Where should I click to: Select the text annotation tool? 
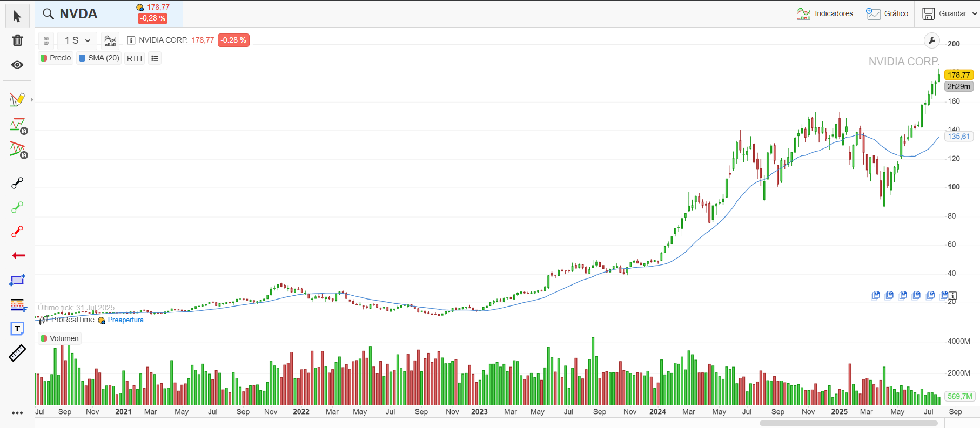pyautogui.click(x=17, y=329)
